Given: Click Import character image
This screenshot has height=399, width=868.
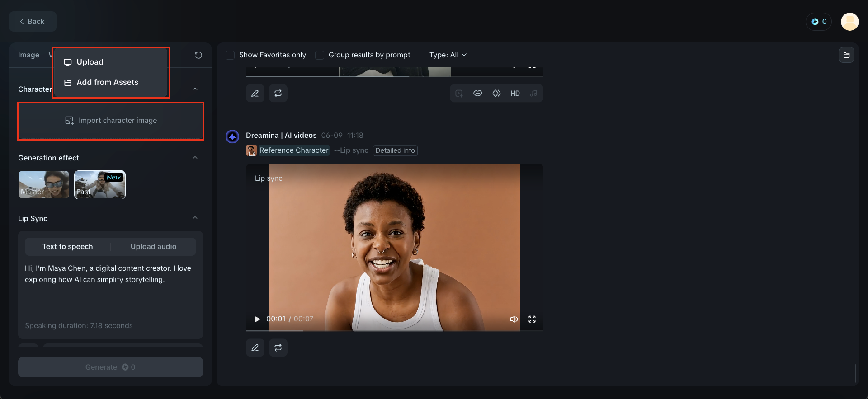Looking at the screenshot, I should coord(111,121).
